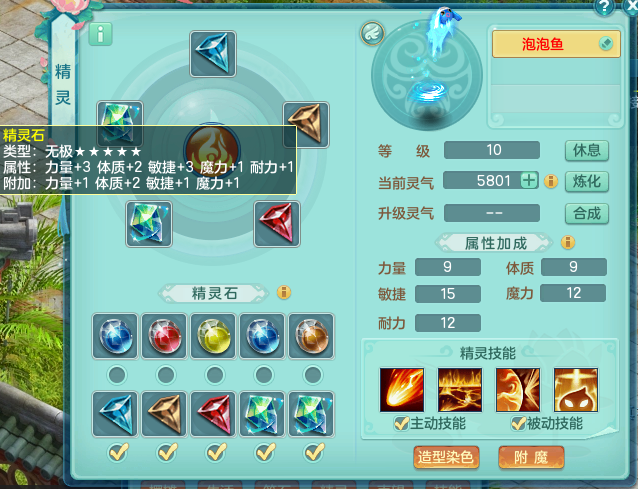638x489 pixels.
Task: Select the empty circle under red round stone
Action: pos(166,375)
